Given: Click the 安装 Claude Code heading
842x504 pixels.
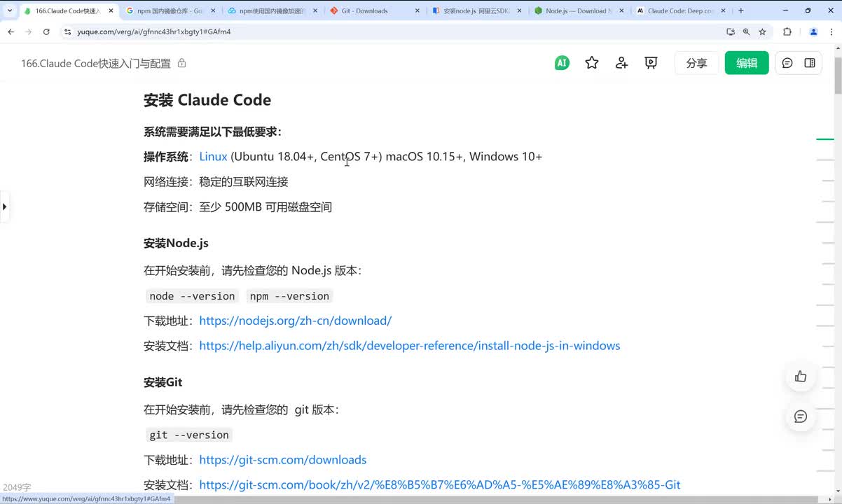Looking at the screenshot, I should (x=207, y=100).
